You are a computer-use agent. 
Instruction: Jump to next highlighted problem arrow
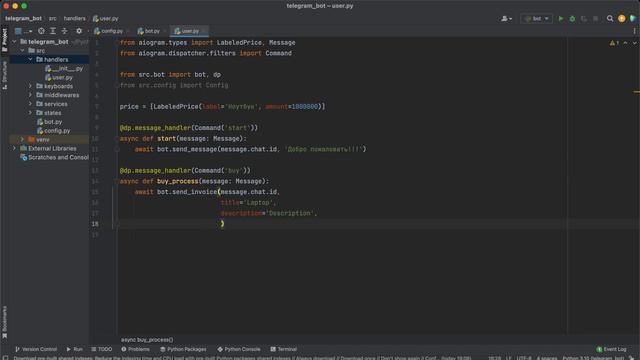click(634, 43)
